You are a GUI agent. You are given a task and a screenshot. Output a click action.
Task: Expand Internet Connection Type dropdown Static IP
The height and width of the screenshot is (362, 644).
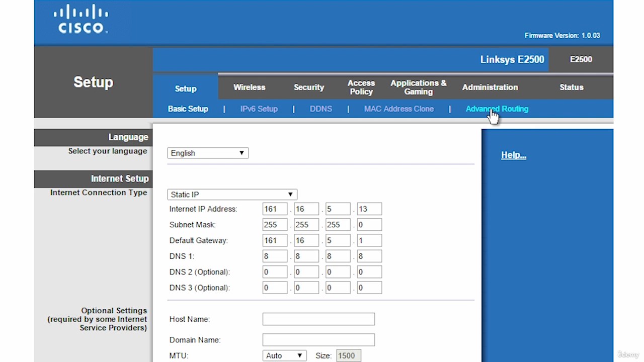tap(232, 195)
